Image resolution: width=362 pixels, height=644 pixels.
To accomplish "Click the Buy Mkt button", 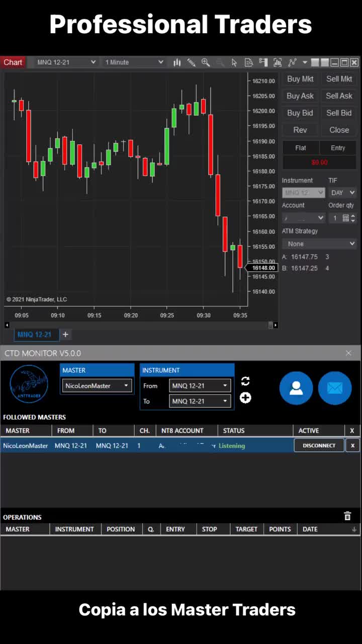I will 300,79.
